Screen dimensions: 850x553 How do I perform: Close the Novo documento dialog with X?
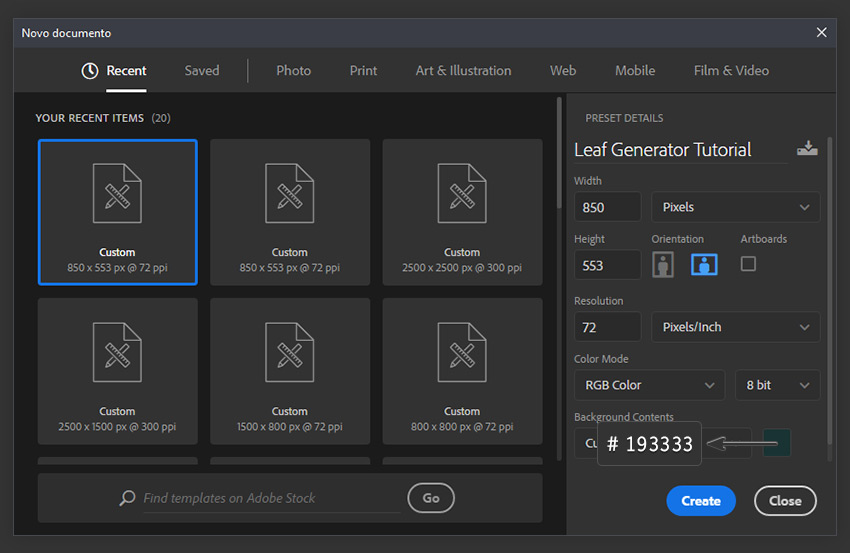click(821, 32)
